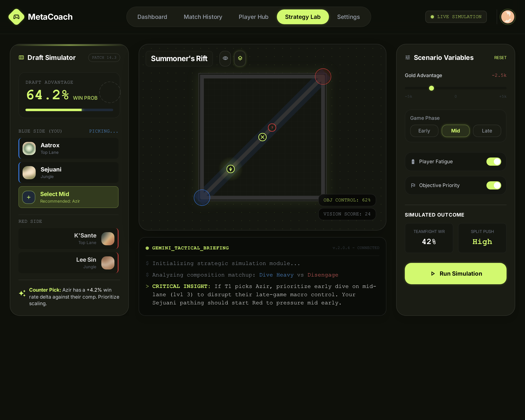Screen dimensions: 525x420
Task: Click the red question mark map marker
Action: pyautogui.click(x=272, y=128)
